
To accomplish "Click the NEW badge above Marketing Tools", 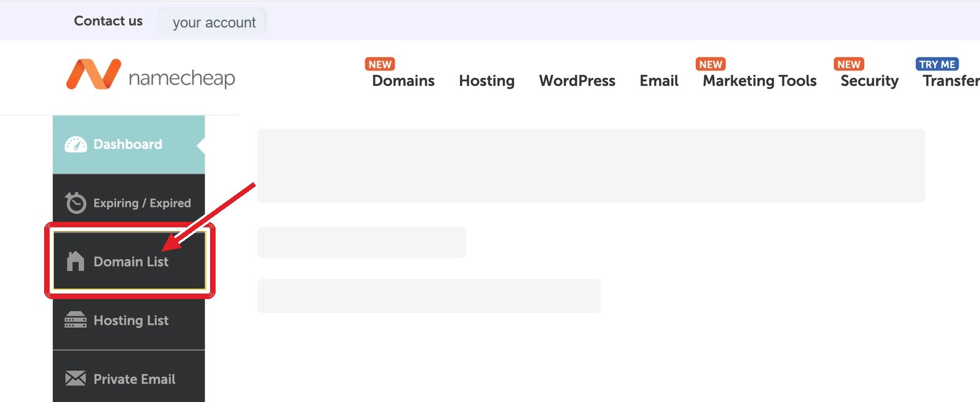I will pyautogui.click(x=711, y=64).
